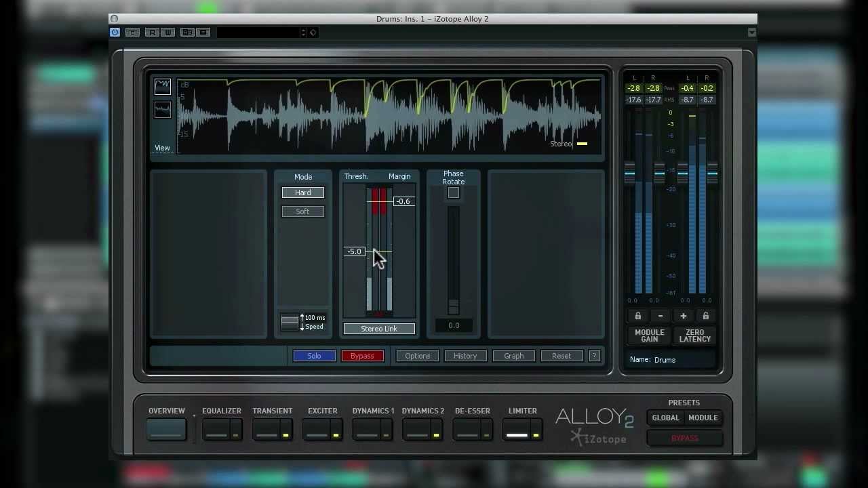Click the blue Solo button
The width and height of the screenshot is (868, 488).
pyautogui.click(x=314, y=356)
